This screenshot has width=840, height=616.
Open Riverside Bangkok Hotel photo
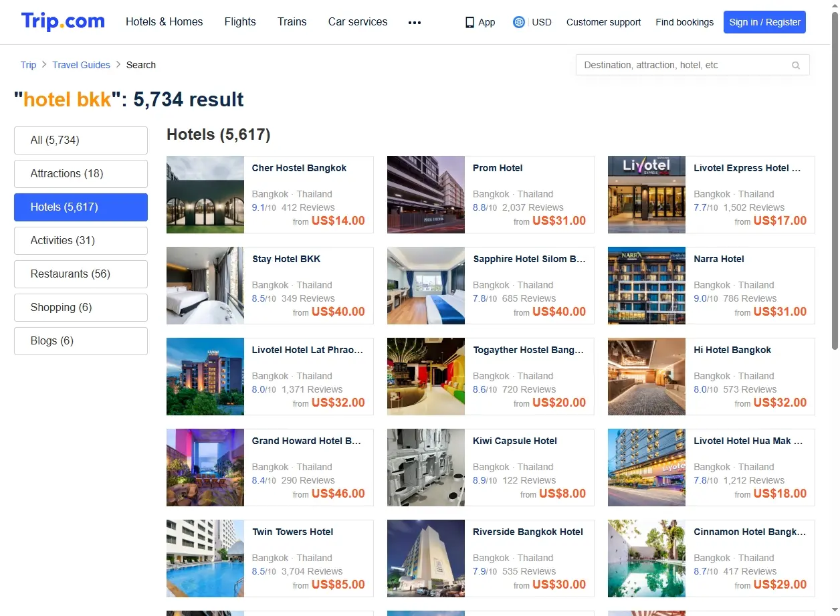[426, 558]
